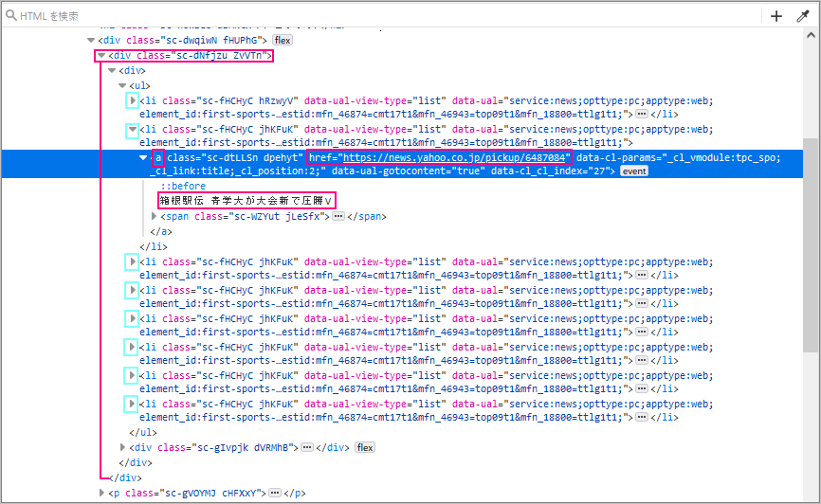Expand the li element with class hRzwyV
The width and height of the screenshot is (821, 504).
(x=133, y=100)
